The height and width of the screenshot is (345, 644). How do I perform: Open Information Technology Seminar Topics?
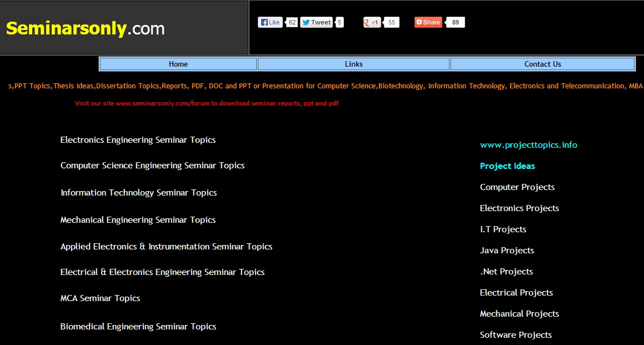point(138,193)
